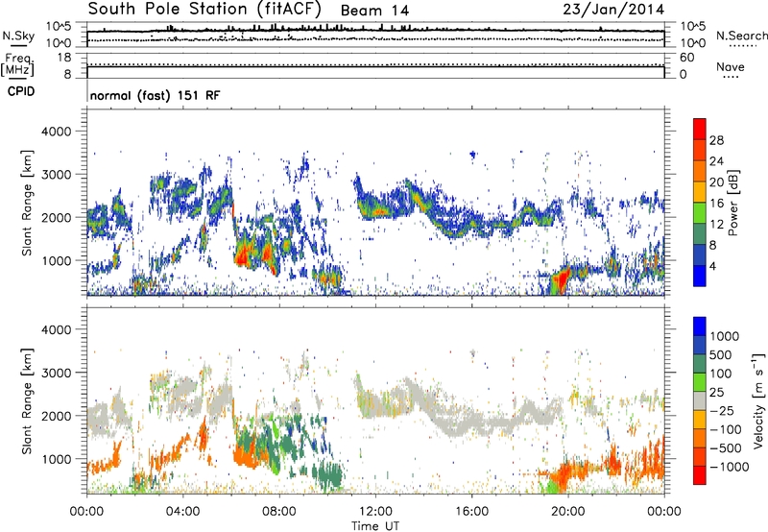768x532 pixels.
Task: Select the "Slant Range [km]" label of velocity panel
Action: click(27, 400)
